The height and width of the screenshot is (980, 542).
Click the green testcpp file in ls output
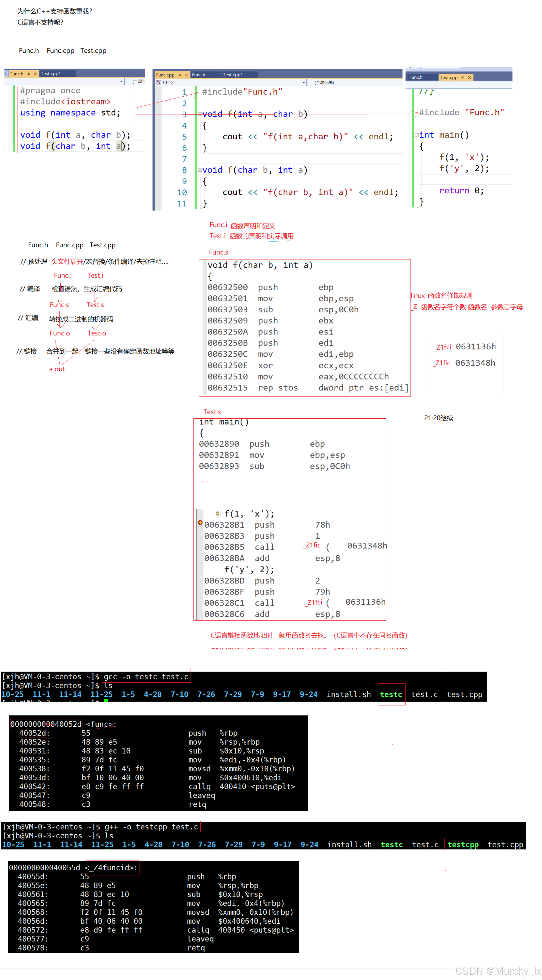tap(463, 845)
